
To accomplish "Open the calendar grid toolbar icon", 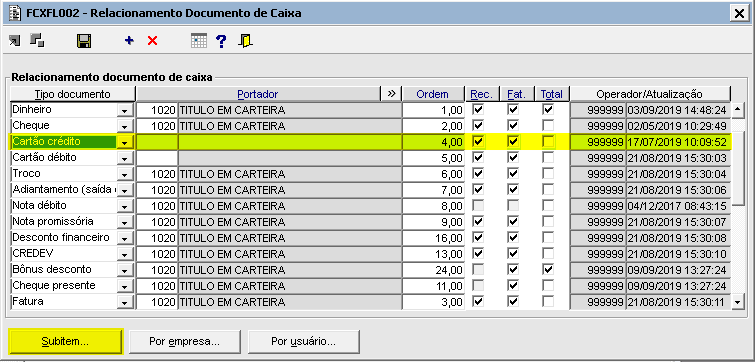I will point(199,41).
